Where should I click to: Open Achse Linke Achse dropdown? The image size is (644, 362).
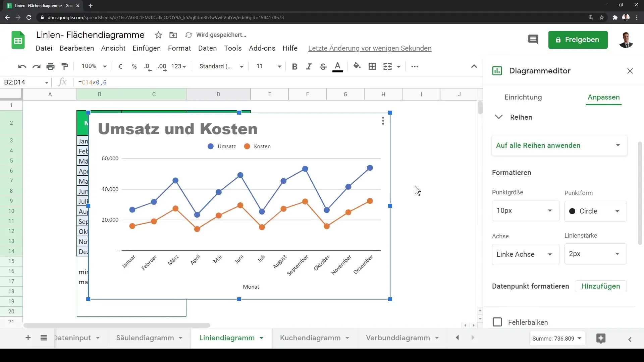(525, 254)
